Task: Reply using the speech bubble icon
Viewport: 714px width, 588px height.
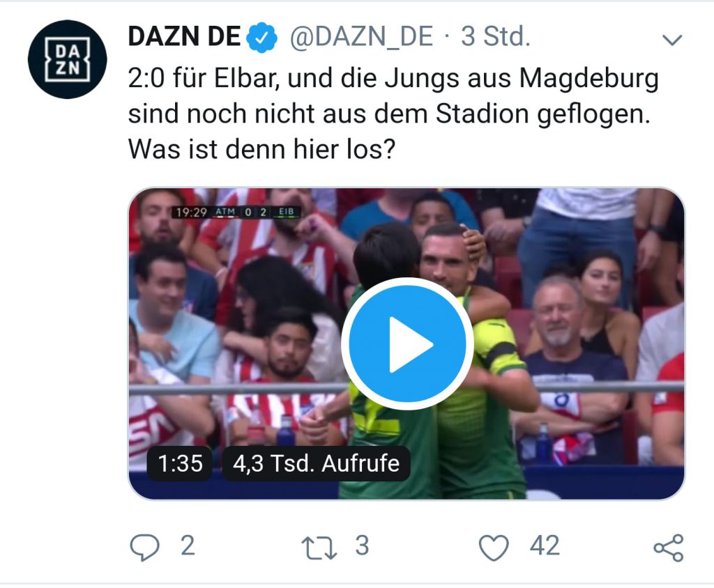Action: point(145,547)
